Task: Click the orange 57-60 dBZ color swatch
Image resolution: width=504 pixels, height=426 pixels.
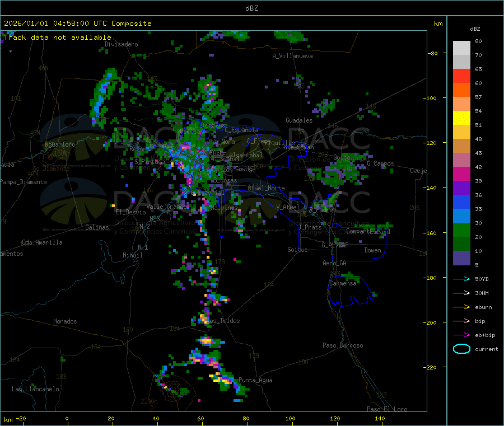Action: 461,90
